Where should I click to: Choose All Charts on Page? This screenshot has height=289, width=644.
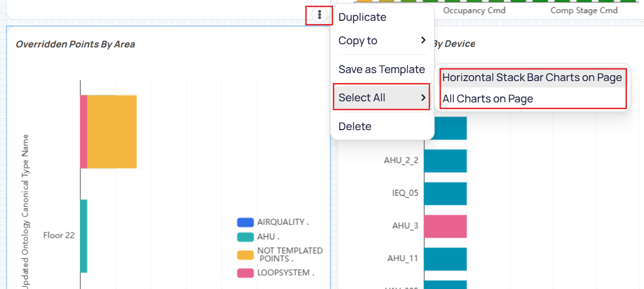pos(488,99)
